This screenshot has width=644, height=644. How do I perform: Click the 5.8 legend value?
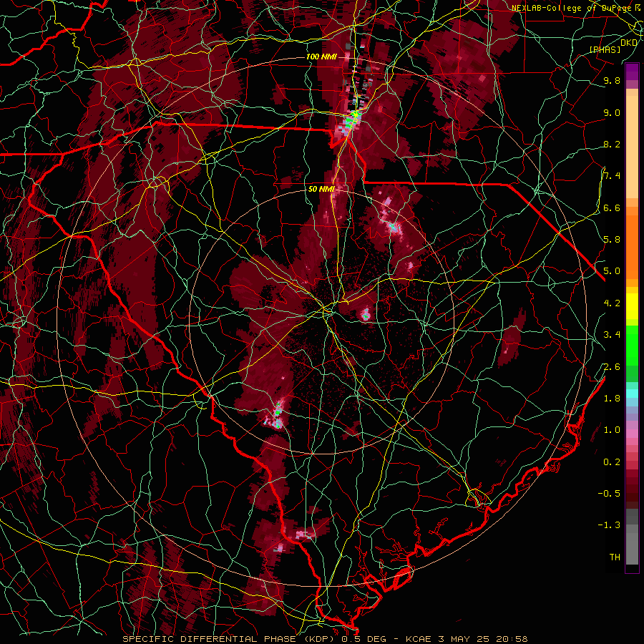[612, 239]
